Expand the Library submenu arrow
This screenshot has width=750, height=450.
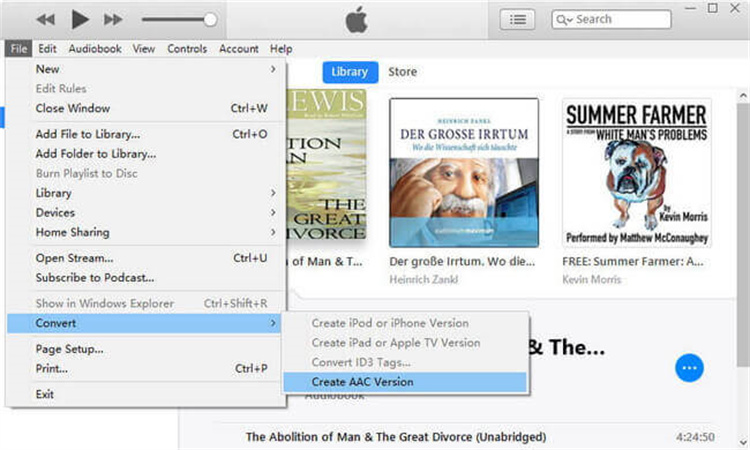pos(273,193)
